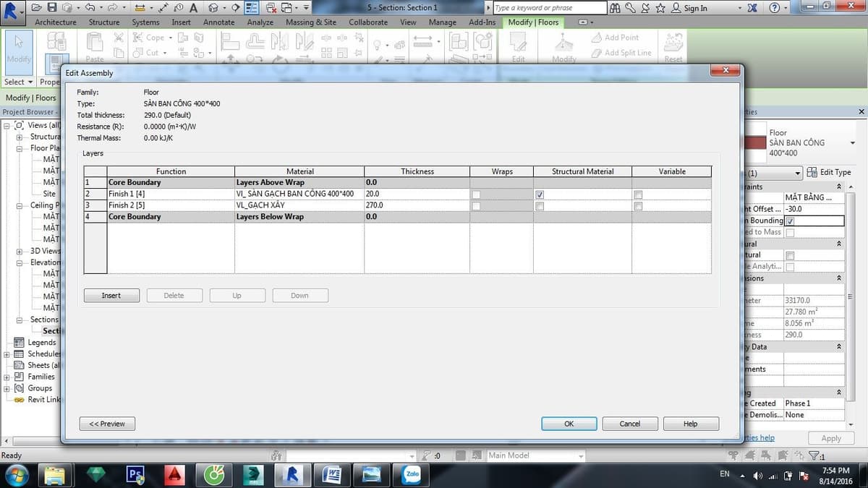
Task: Click Cancel in Edit Assembly dialog
Action: (630, 424)
